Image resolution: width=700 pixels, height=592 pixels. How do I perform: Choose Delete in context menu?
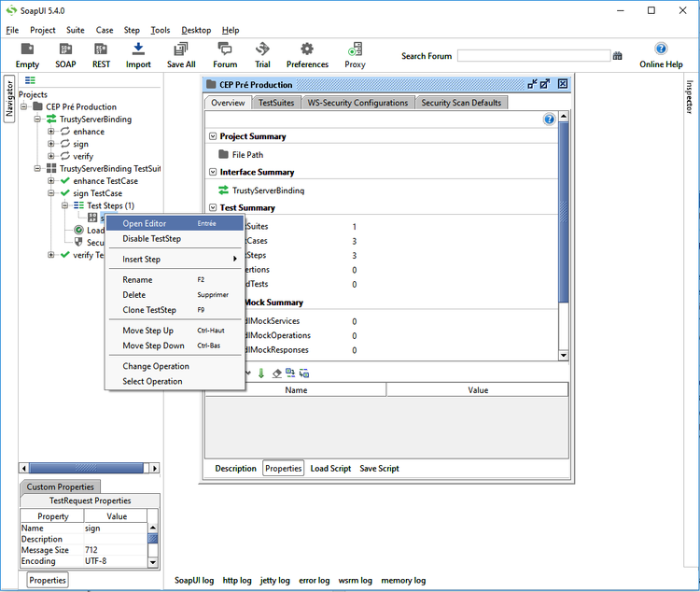[175, 295]
